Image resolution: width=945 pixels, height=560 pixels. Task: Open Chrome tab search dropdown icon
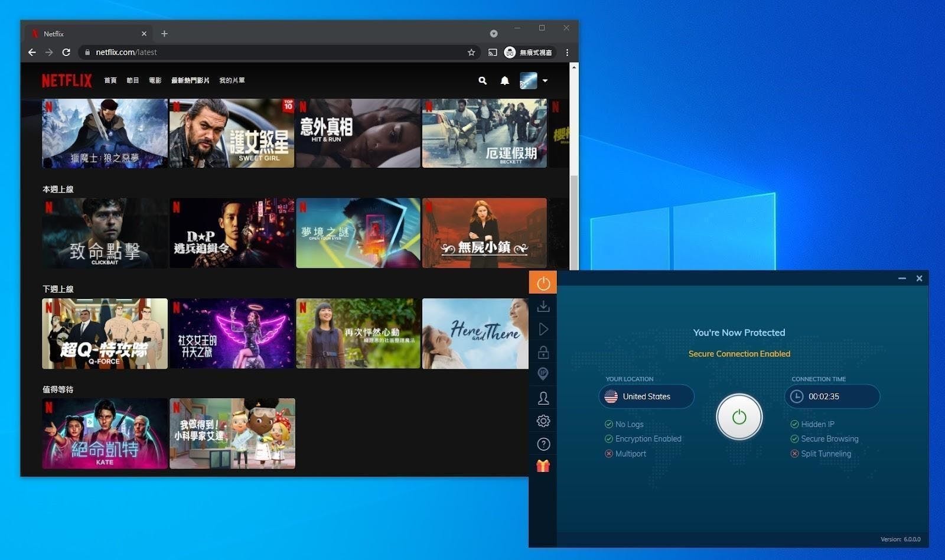494,34
